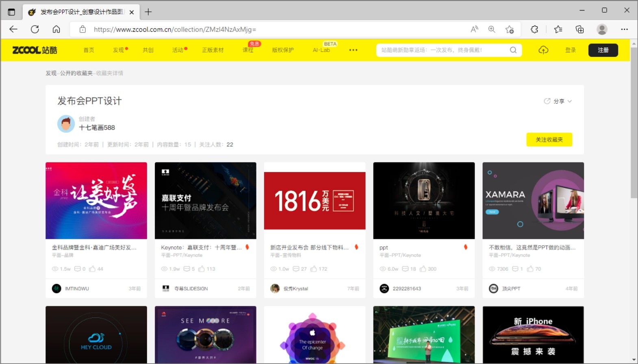Screen dimensions: 638x364
Task: Open browser settings and more menu
Action: point(625,29)
